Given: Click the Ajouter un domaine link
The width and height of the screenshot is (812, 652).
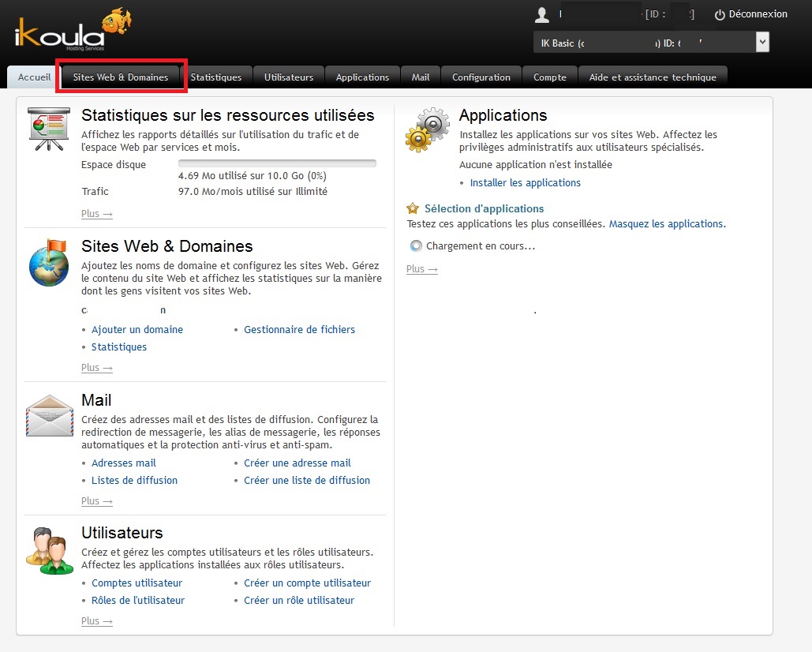Looking at the screenshot, I should point(137,330).
